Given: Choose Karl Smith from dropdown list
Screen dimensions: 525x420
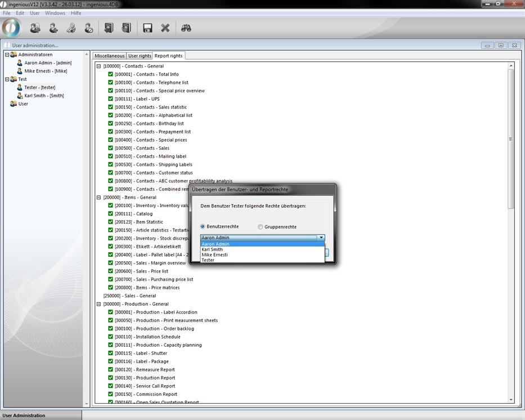Looking at the screenshot, I should tap(212, 249).
